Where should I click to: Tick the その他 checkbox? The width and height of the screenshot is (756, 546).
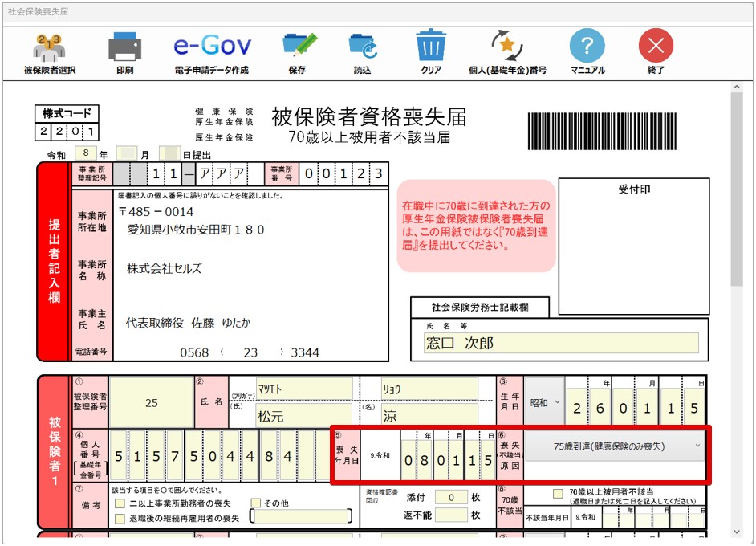[255, 503]
